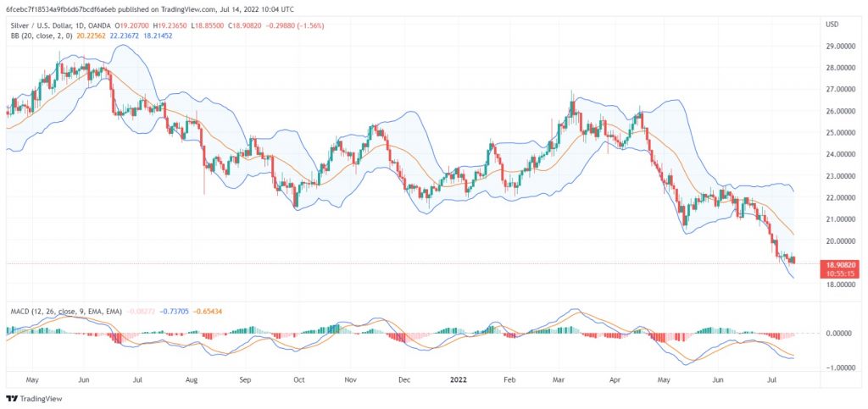Click the -1.00000 MACD axis label
This screenshot has height=409, width=868.
pyautogui.click(x=839, y=368)
